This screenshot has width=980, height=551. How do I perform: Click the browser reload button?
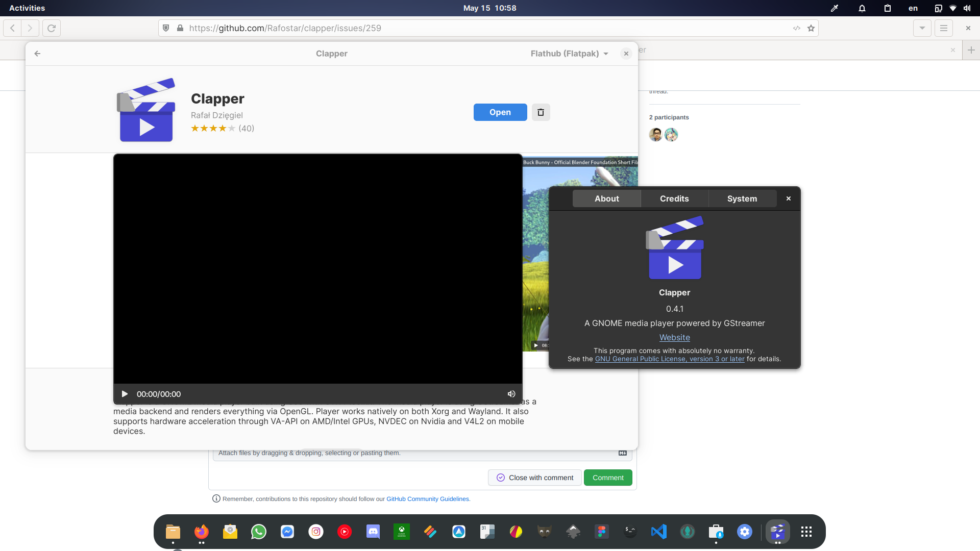52,28
